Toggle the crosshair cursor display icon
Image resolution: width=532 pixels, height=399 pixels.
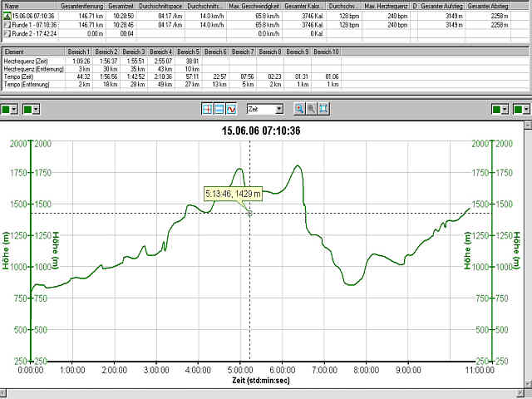click(208, 109)
